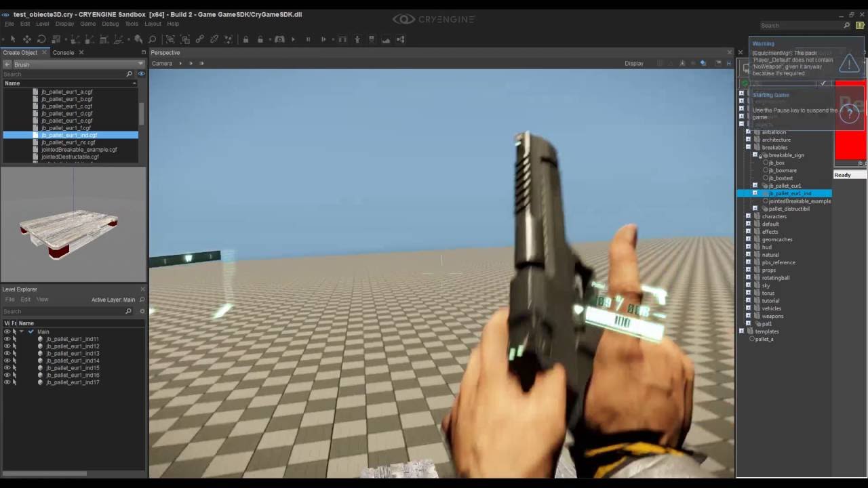Open the Tools menu

coord(132,24)
